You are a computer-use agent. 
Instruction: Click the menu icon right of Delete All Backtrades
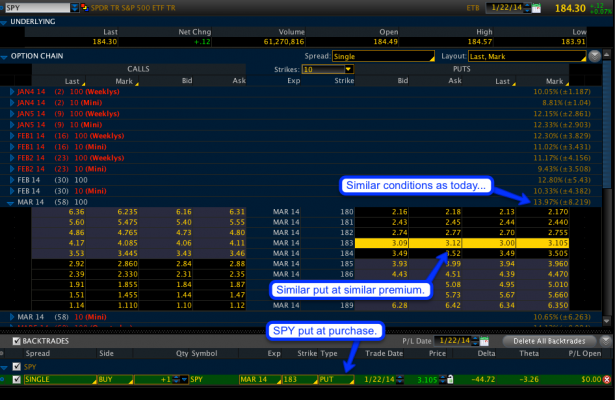[x=606, y=340]
